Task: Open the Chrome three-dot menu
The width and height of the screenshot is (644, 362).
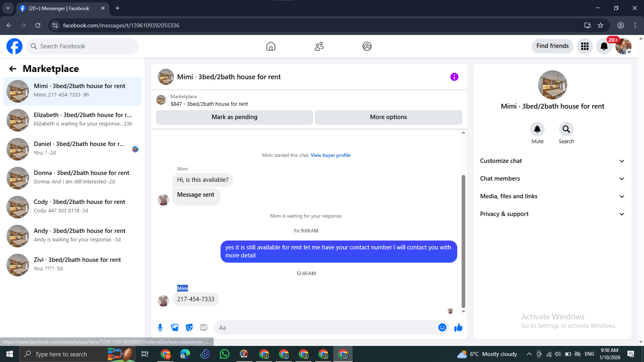Action: pyautogui.click(x=635, y=25)
